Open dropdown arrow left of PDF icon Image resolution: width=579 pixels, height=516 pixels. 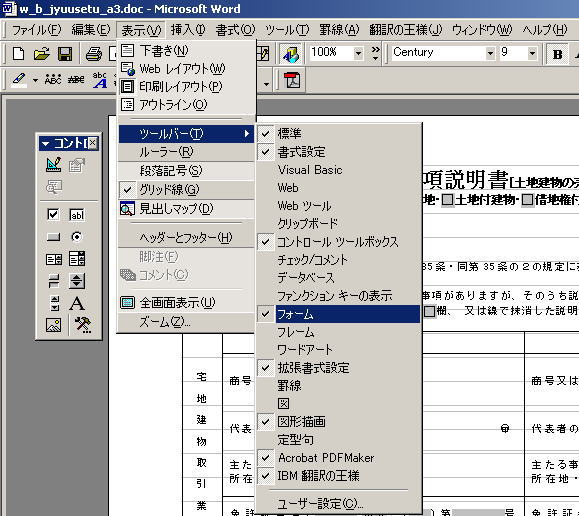tap(266, 84)
